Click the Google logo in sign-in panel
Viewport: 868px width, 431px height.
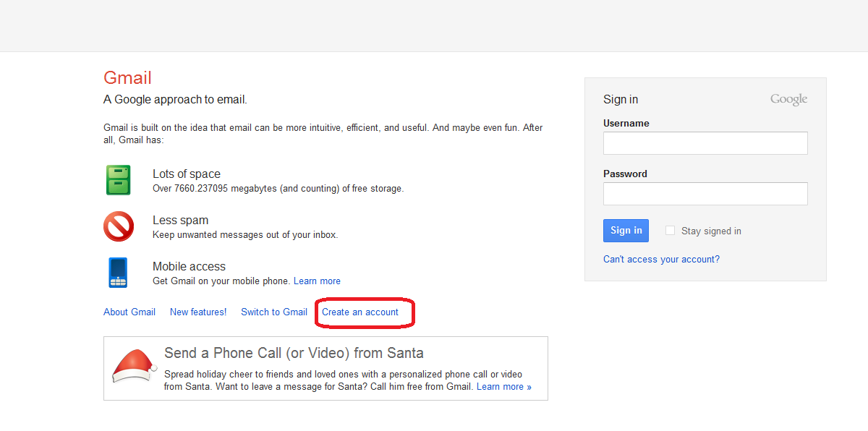click(788, 100)
